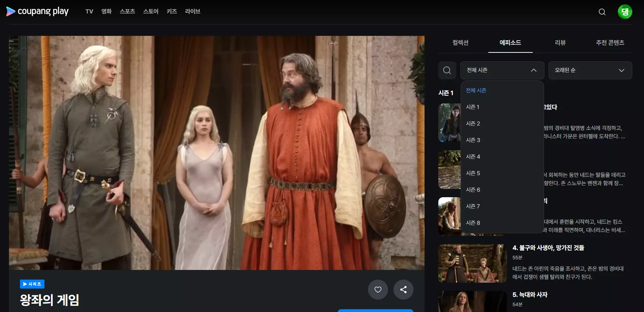This screenshot has width=644, height=312.
Task: Go to 스포츠 in top menu
Action: (127, 11)
